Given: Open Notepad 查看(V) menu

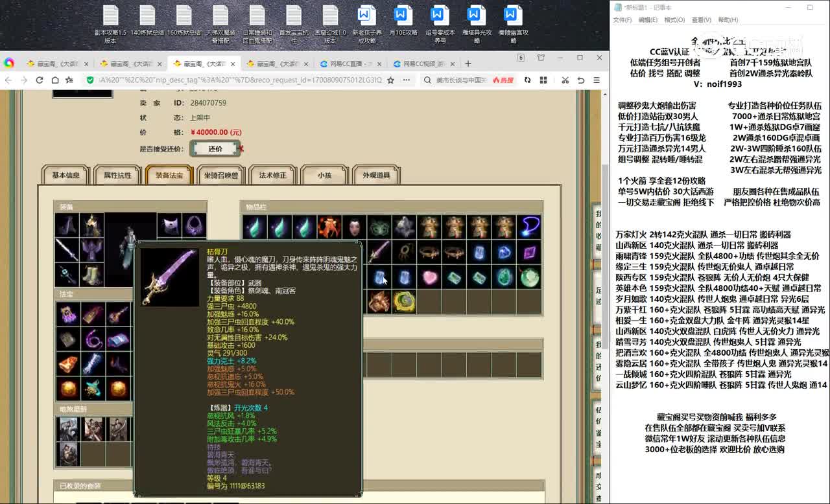Looking at the screenshot, I should point(701,20).
